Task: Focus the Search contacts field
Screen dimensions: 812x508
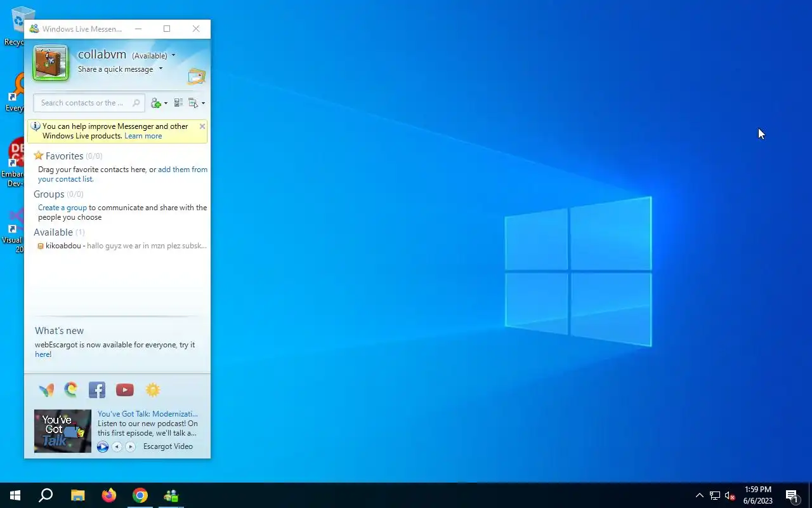Action: coord(89,103)
